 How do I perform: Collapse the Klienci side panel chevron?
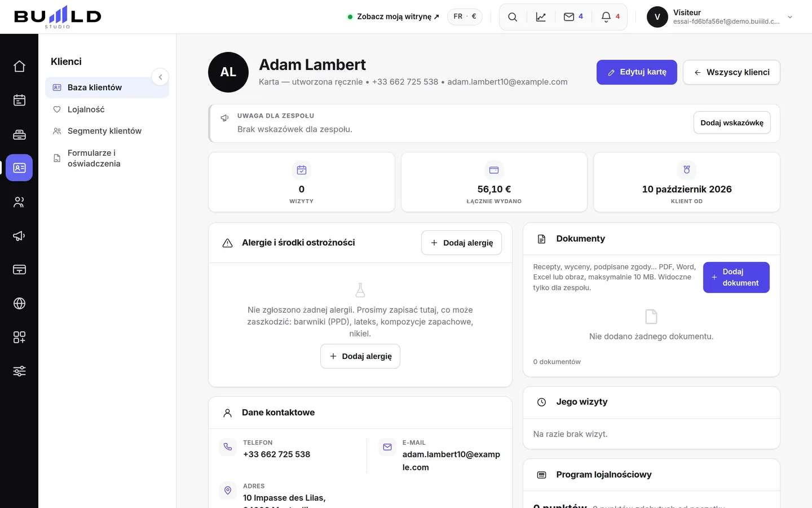coord(160,77)
